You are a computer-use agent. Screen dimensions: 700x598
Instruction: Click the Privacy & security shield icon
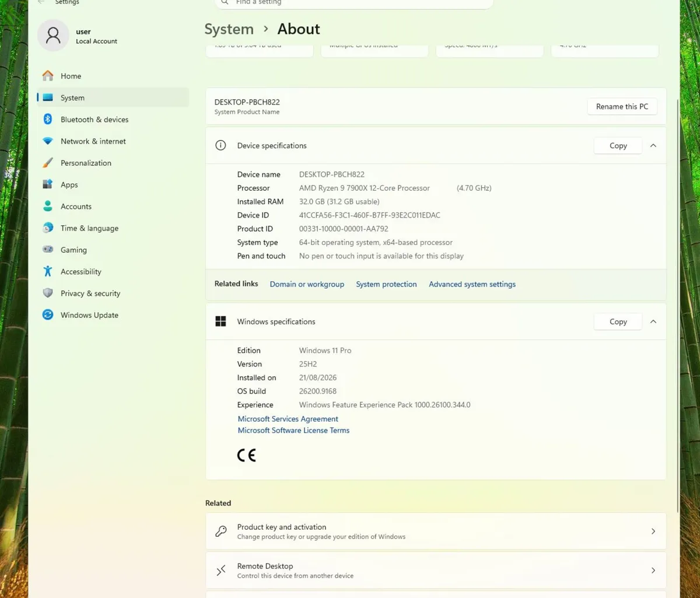point(48,293)
